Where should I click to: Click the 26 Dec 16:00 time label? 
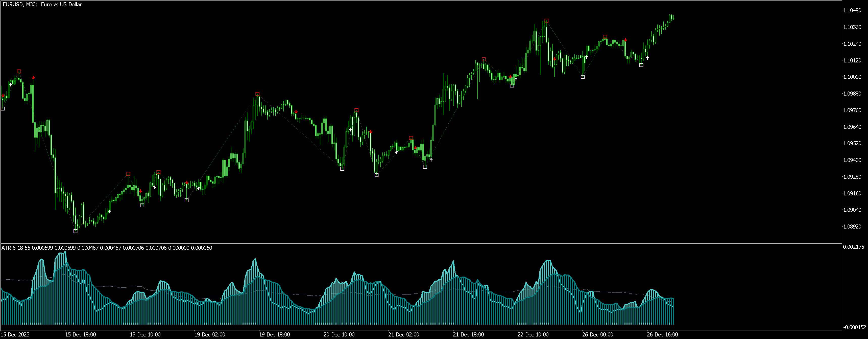662,335
